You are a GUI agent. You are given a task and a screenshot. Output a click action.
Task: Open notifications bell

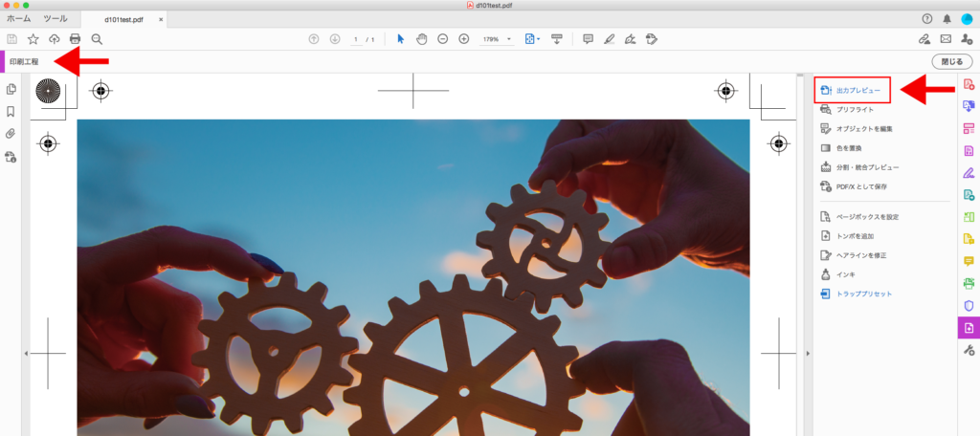[x=947, y=19]
